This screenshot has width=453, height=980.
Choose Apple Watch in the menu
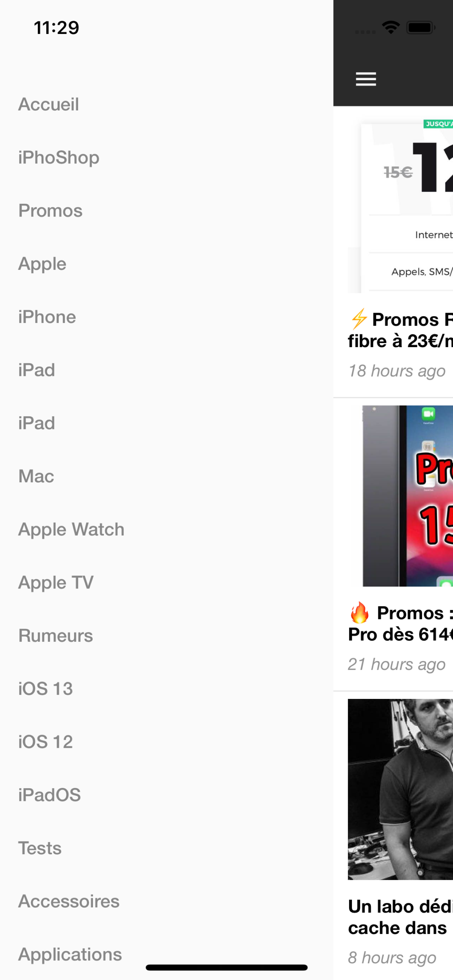coord(71,530)
